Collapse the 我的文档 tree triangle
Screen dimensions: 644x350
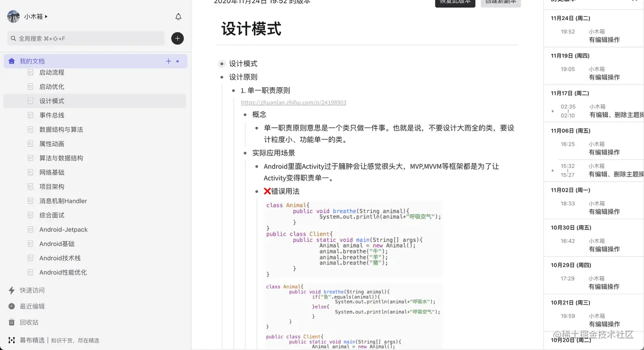pyautogui.click(x=178, y=61)
